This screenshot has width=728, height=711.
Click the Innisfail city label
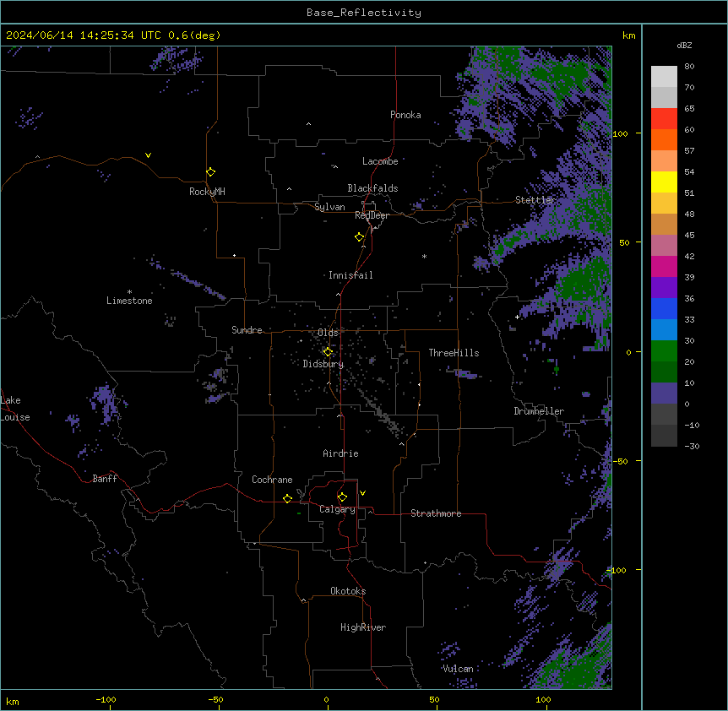[x=350, y=275]
